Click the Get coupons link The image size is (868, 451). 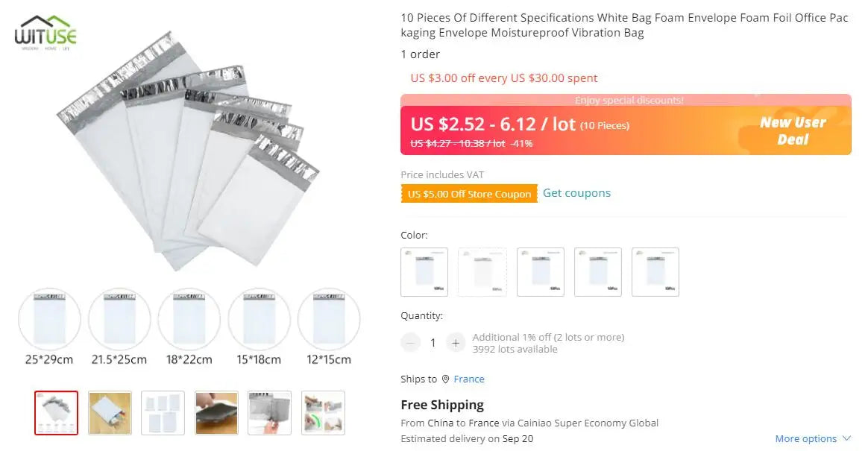coord(576,193)
